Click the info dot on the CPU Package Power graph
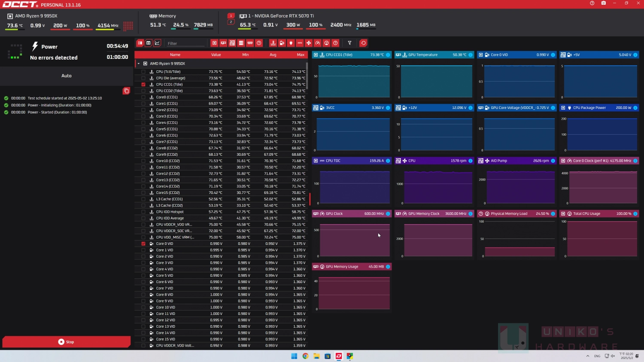 tap(635, 108)
